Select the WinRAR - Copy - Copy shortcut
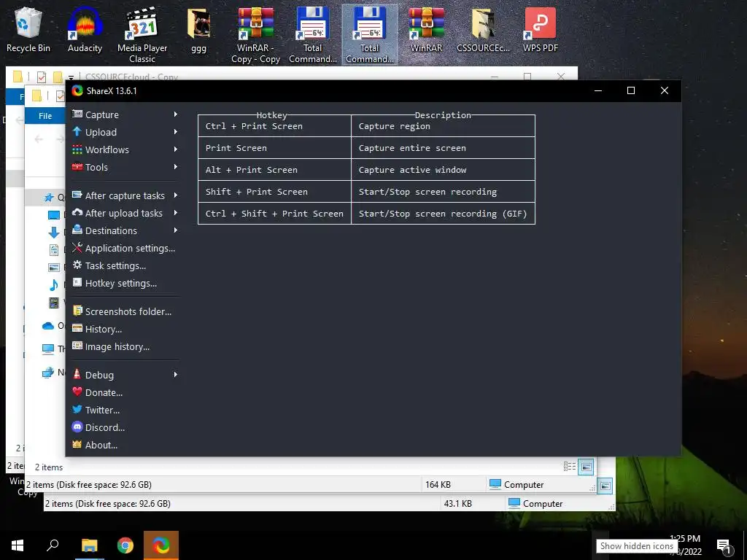747x560 pixels. (256, 36)
